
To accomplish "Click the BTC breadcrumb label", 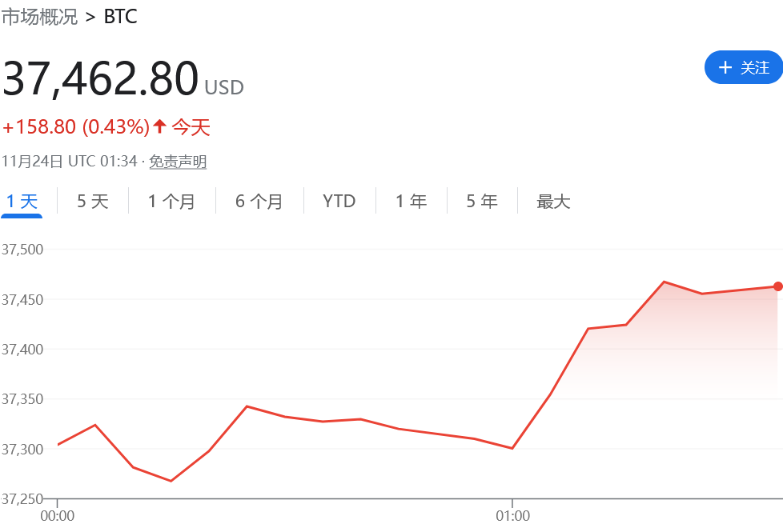I will click(x=121, y=17).
